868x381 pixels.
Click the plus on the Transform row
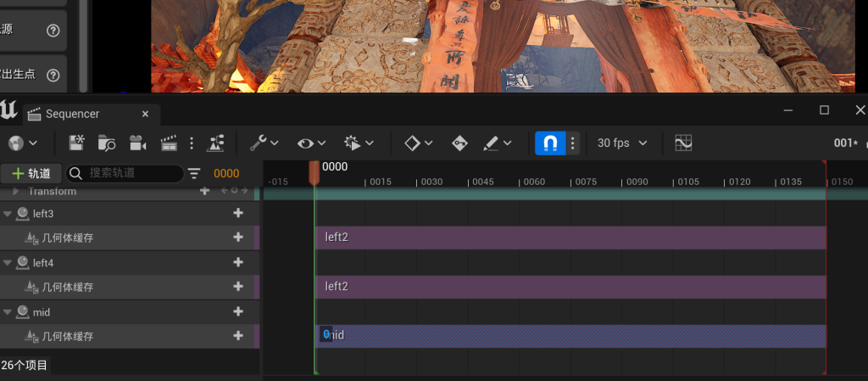tap(205, 191)
